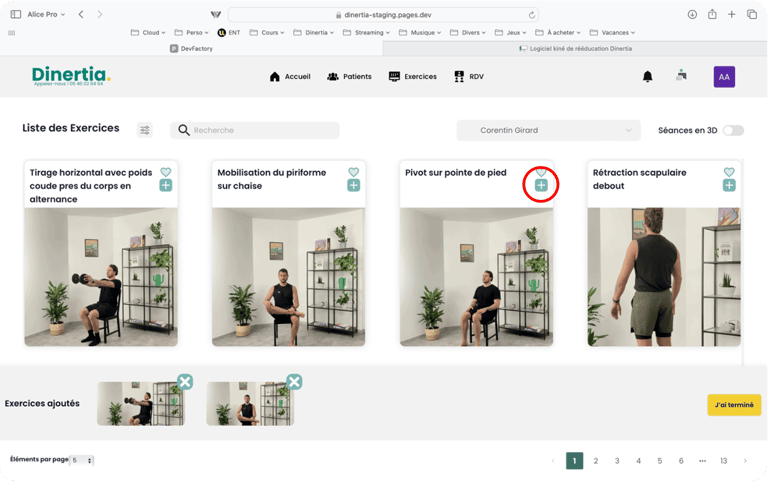This screenshot has height=482, width=768.
Task: Click the Safari address bar
Action: pyautogui.click(x=384, y=15)
